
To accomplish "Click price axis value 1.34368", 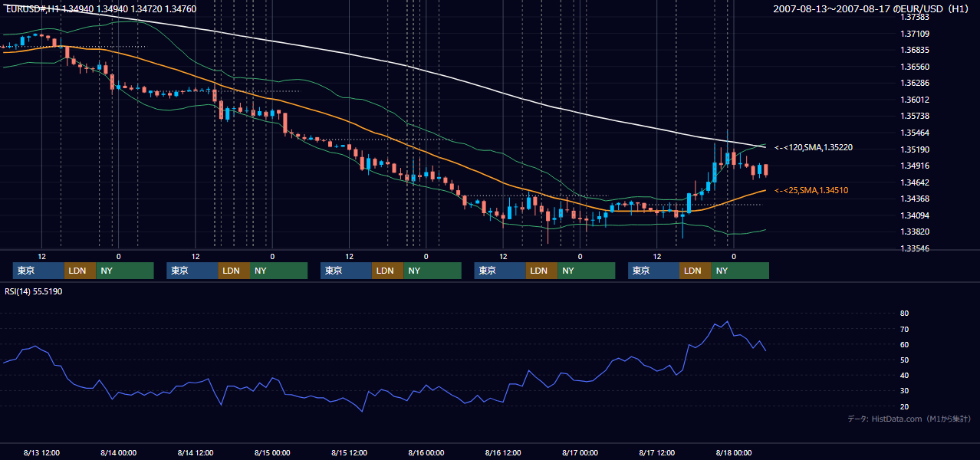I will click(915, 199).
